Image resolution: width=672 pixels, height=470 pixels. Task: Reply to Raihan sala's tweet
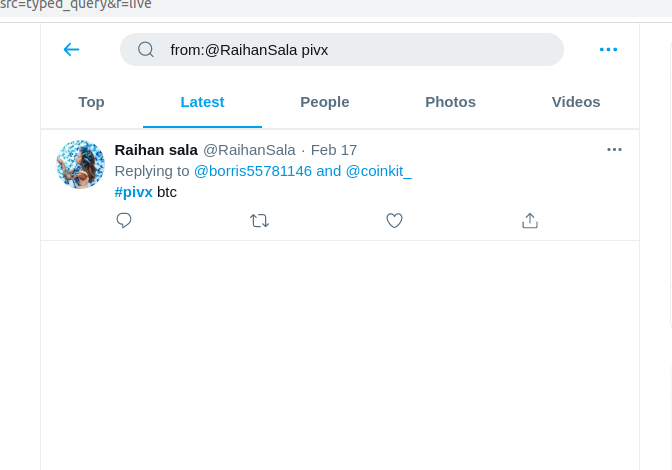pyautogui.click(x=124, y=221)
